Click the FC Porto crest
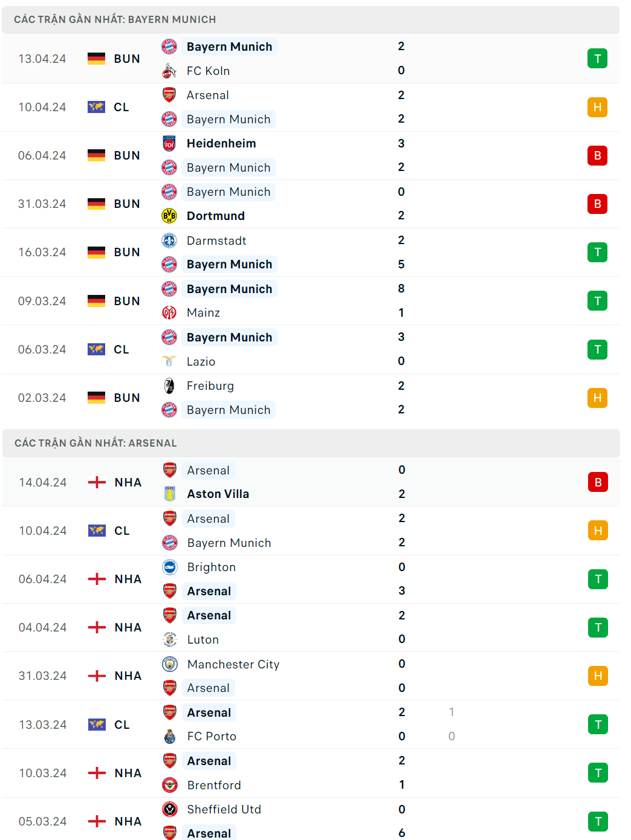Viewport: 631px width, 840px height. [x=170, y=736]
